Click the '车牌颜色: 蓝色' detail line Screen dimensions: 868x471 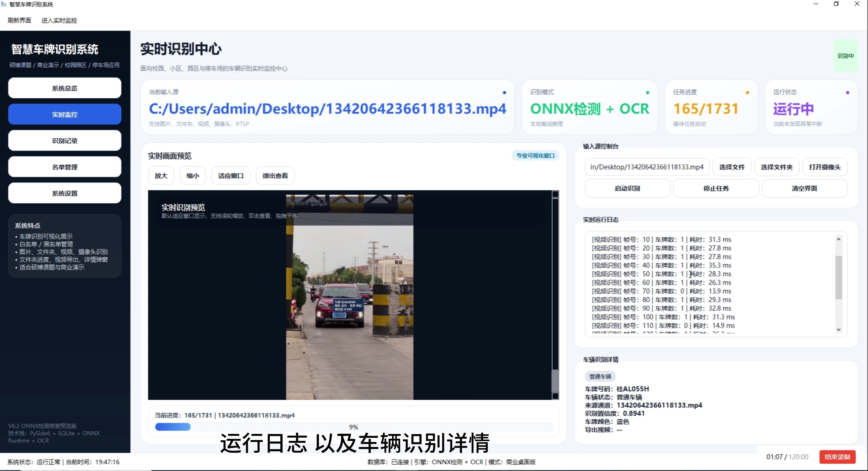(x=607, y=422)
